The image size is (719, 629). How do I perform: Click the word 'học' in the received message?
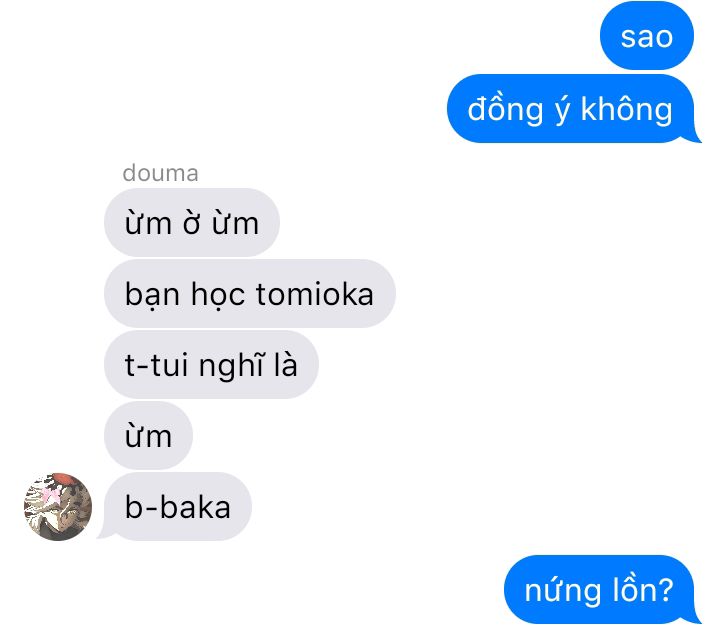218,294
